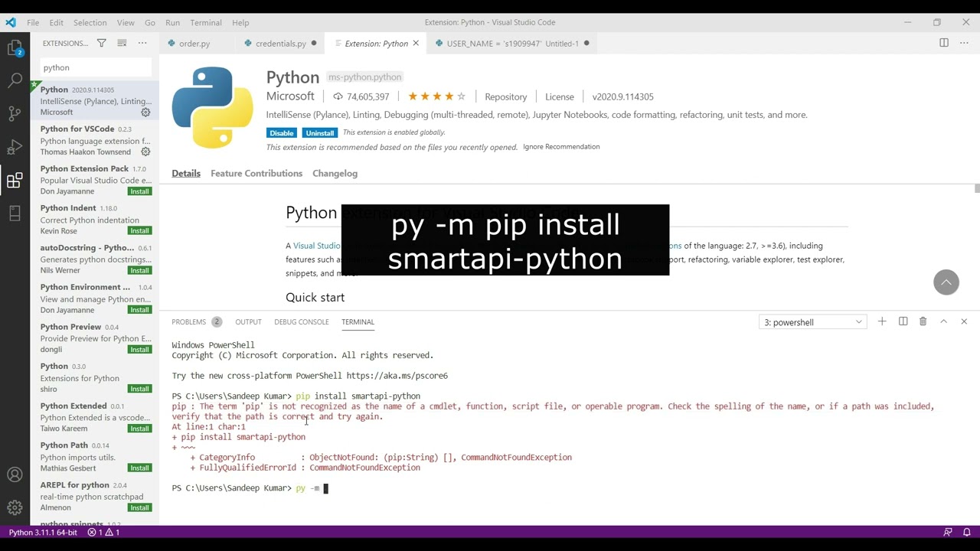
Task: Install AREPL for python extension
Action: [x=140, y=507]
